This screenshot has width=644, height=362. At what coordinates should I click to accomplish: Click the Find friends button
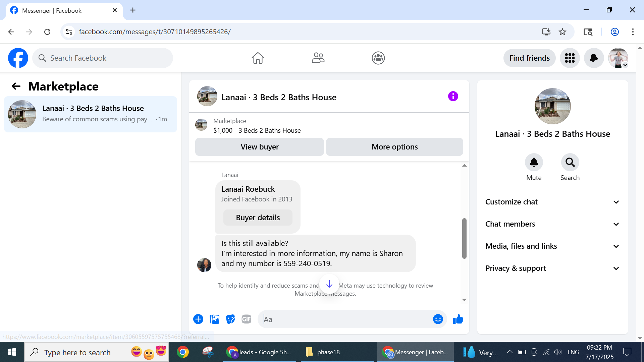click(529, 58)
